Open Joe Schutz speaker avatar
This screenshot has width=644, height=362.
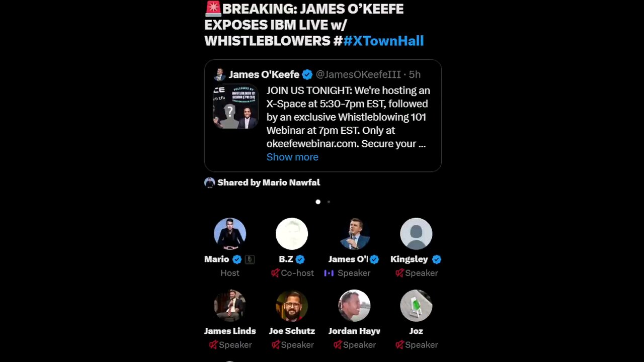click(x=292, y=306)
